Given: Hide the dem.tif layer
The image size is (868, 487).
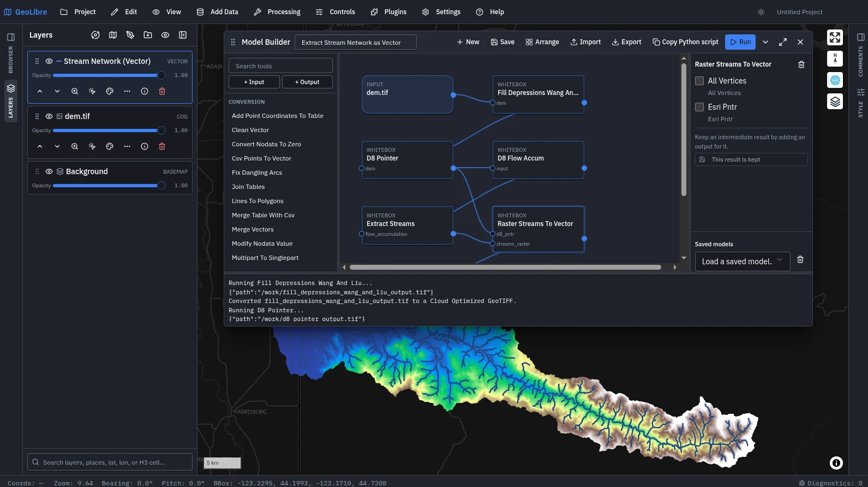Looking at the screenshot, I should pyautogui.click(x=49, y=116).
